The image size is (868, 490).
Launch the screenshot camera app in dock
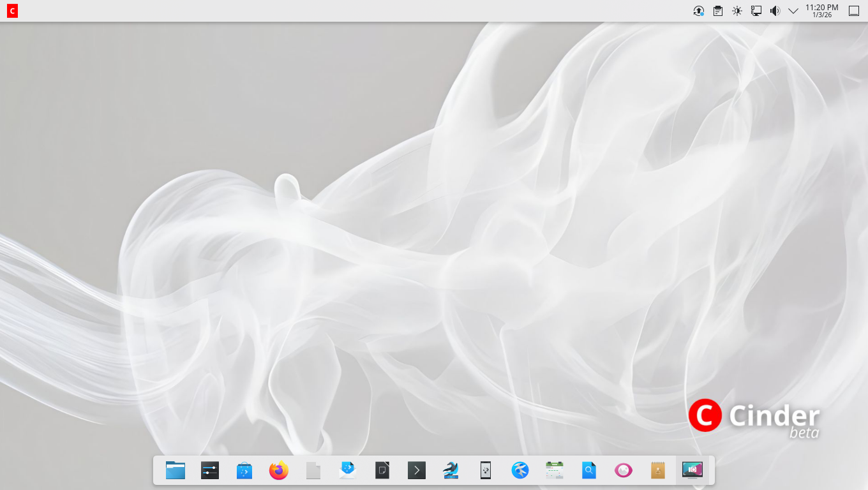(x=692, y=471)
